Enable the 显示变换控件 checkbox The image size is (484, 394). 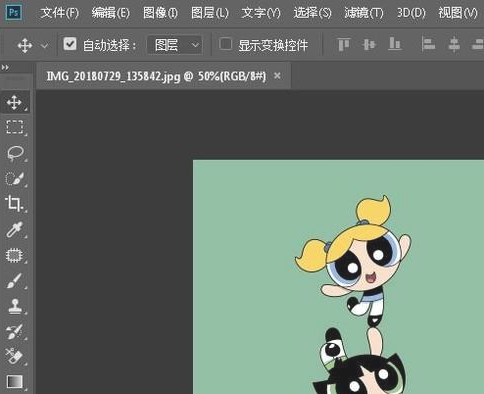[x=226, y=44]
